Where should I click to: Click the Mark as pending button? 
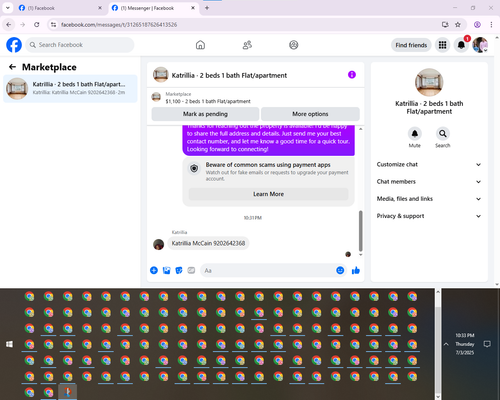pyautogui.click(x=205, y=114)
